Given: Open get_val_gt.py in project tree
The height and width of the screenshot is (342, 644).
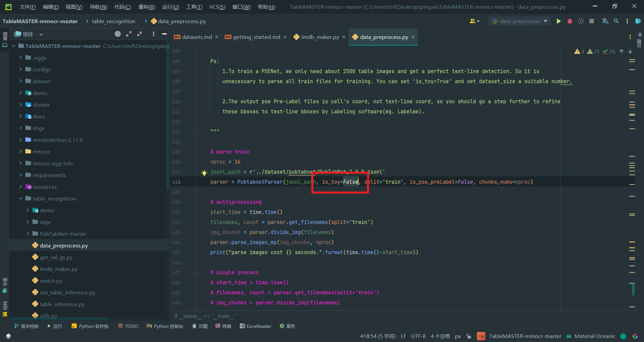Looking at the screenshot, I should 56,257.
